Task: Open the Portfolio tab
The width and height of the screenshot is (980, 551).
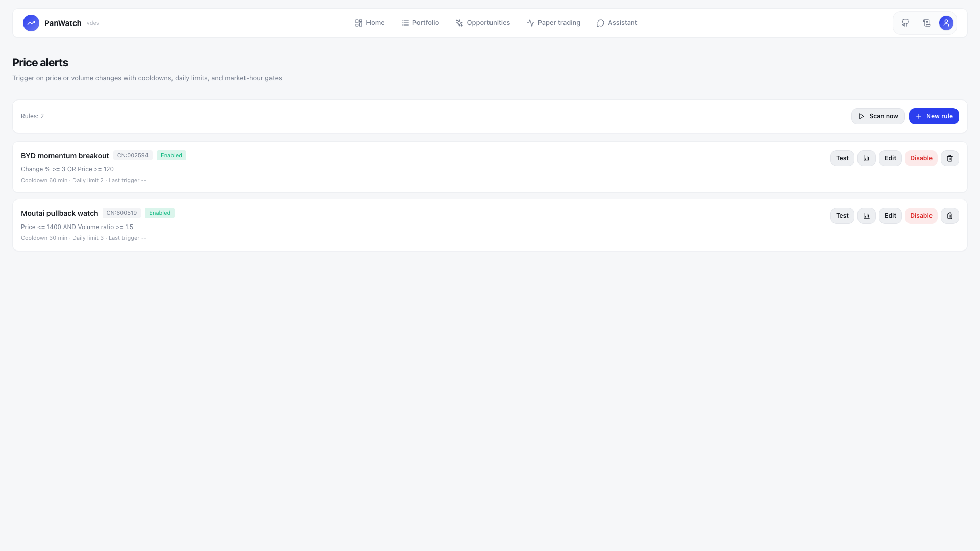Action: click(420, 23)
